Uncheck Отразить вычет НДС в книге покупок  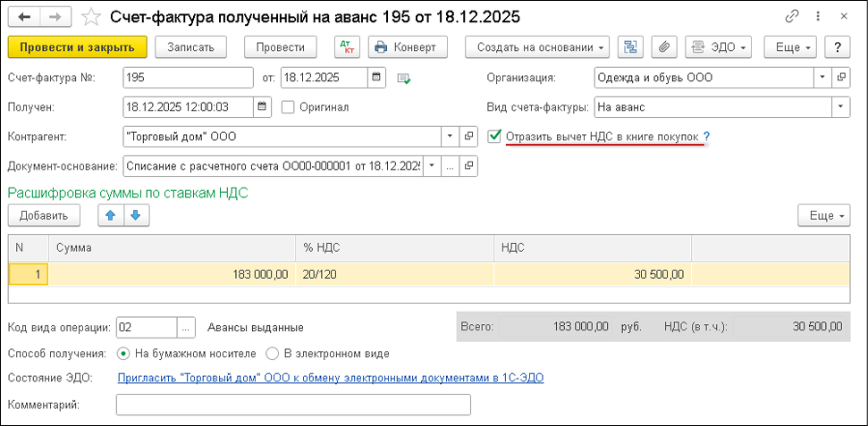(495, 137)
